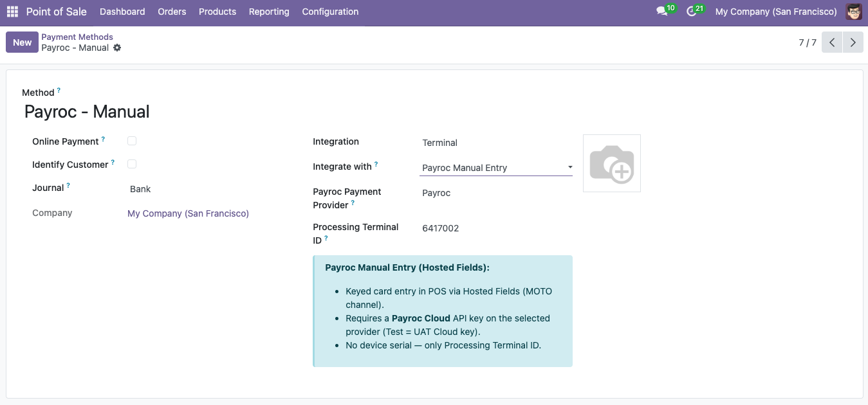Show help tooltip for Integrate with
The height and width of the screenshot is (405, 868).
pos(376,164)
